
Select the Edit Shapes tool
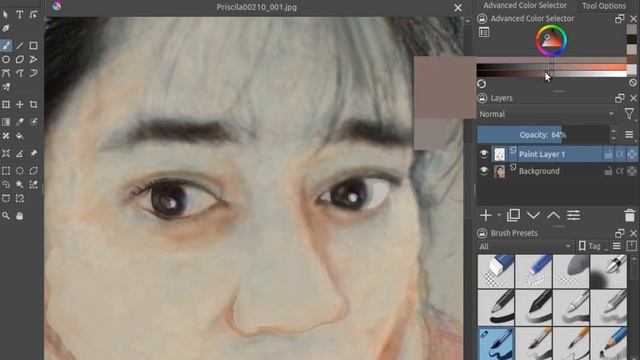(33, 15)
